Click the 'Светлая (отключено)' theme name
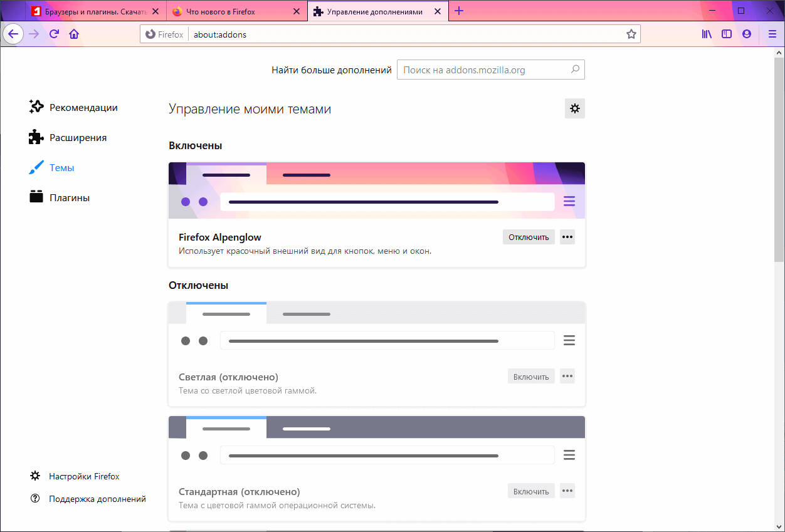The height and width of the screenshot is (532, 785). 228,377
